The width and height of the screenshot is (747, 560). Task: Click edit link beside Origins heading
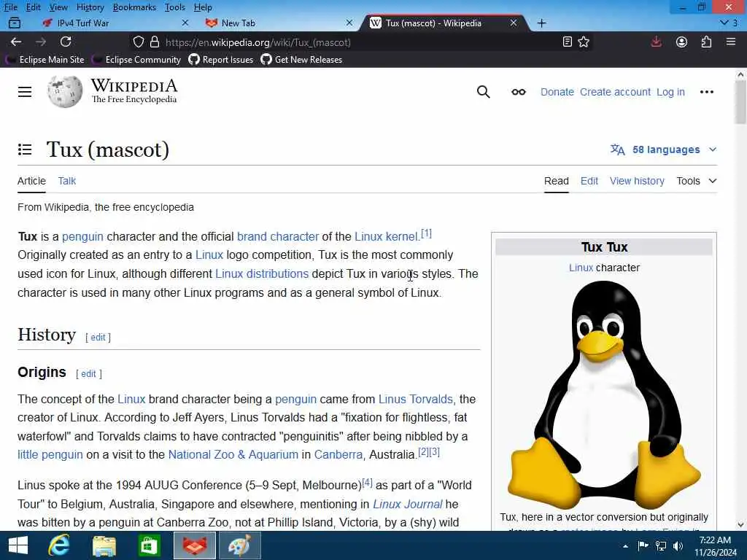[x=88, y=374]
